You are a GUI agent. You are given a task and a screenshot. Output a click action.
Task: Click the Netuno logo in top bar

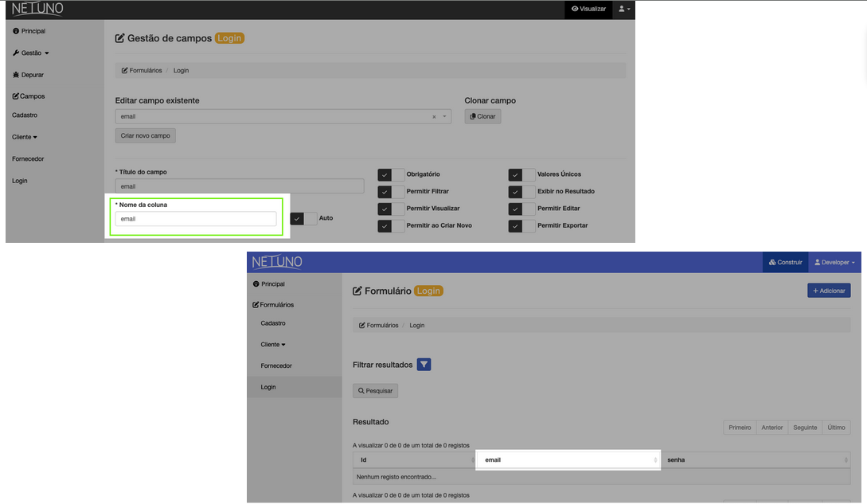point(37,10)
